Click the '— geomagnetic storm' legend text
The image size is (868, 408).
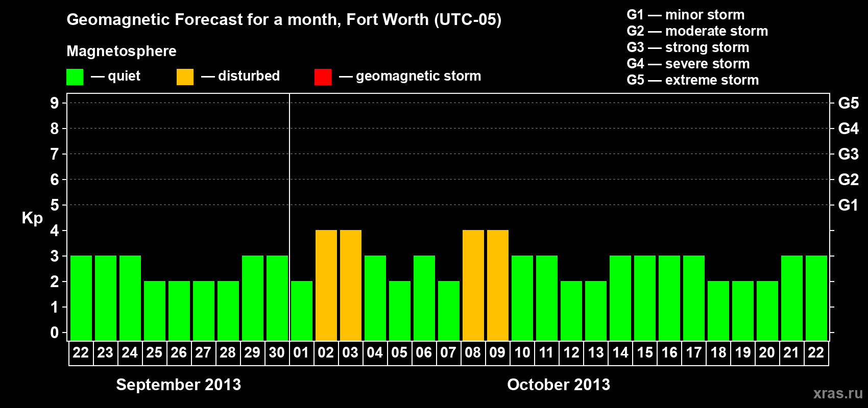click(x=410, y=76)
